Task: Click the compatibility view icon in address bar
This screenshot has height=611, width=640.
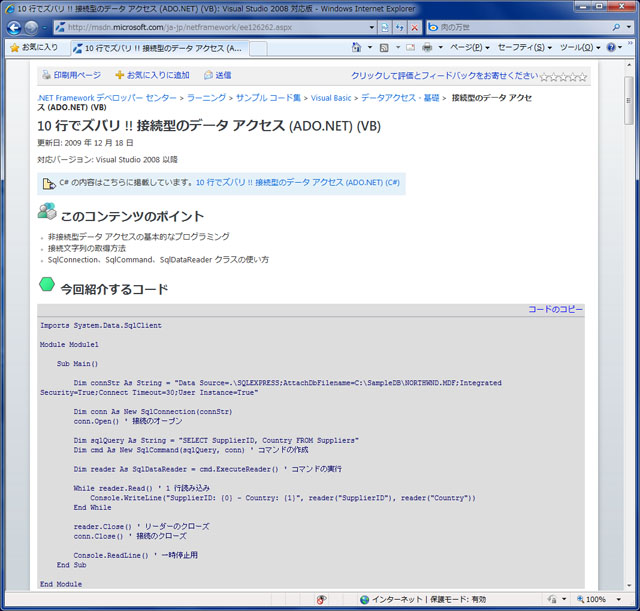Action: click(385, 27)
